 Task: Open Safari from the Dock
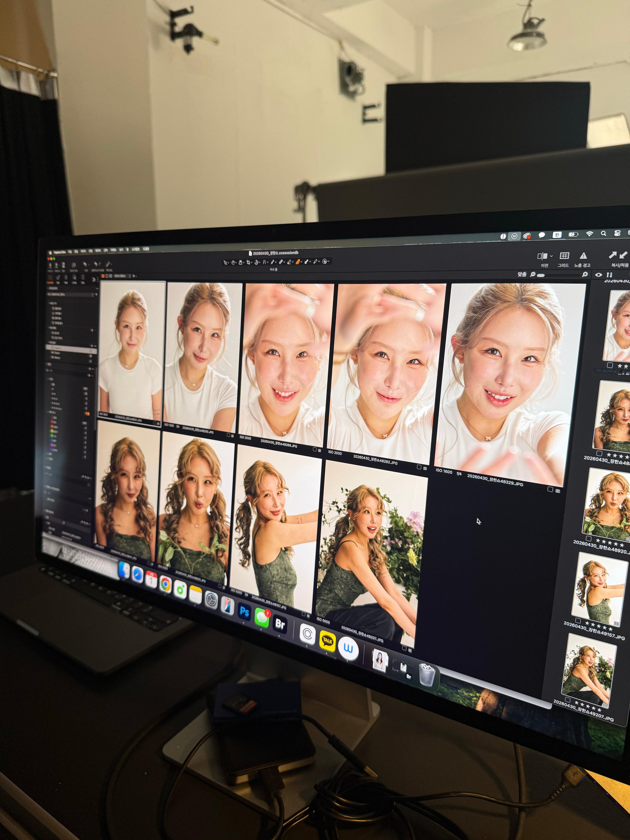pos(137,575)
